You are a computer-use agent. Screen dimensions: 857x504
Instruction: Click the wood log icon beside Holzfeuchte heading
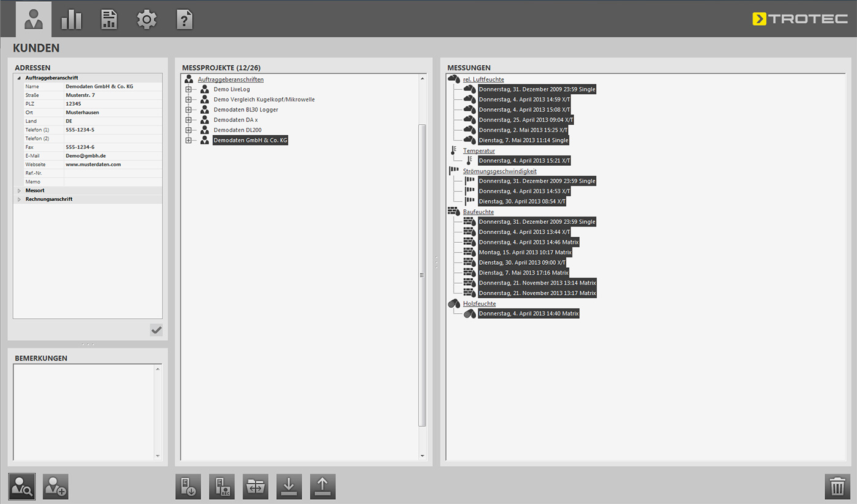454,303
